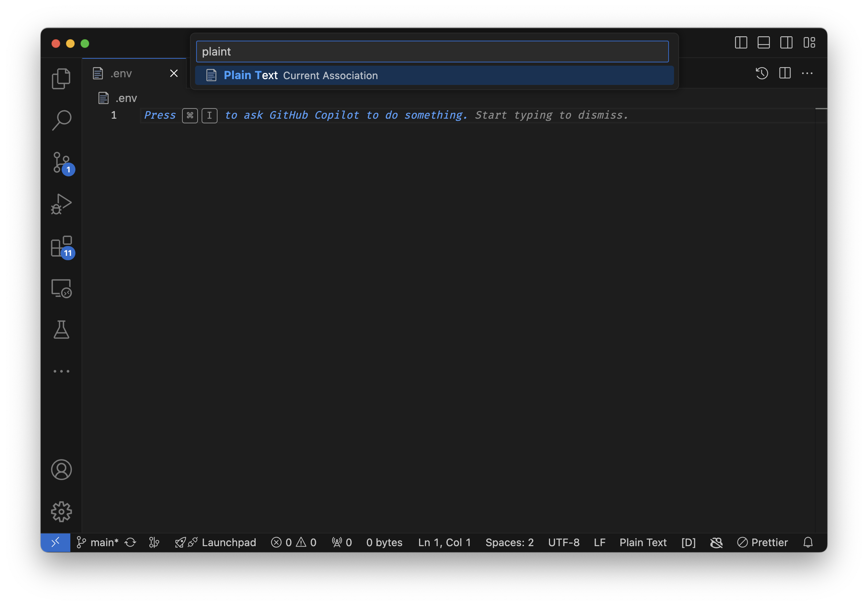Click inside the language mode search field
The height and width of the screenshot is (606, 868).
(432, 52)
